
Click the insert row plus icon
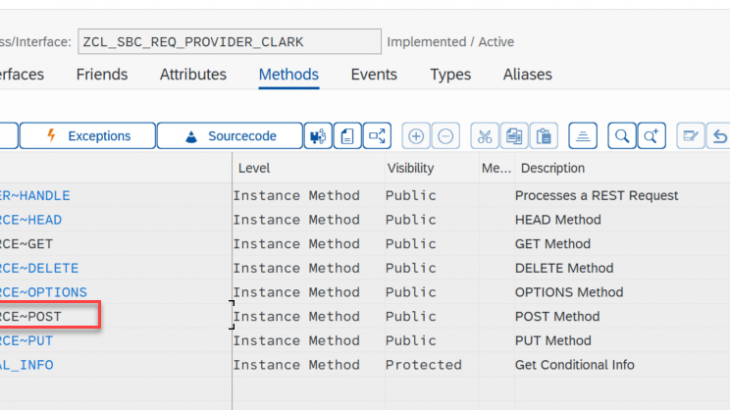point(416,136)
